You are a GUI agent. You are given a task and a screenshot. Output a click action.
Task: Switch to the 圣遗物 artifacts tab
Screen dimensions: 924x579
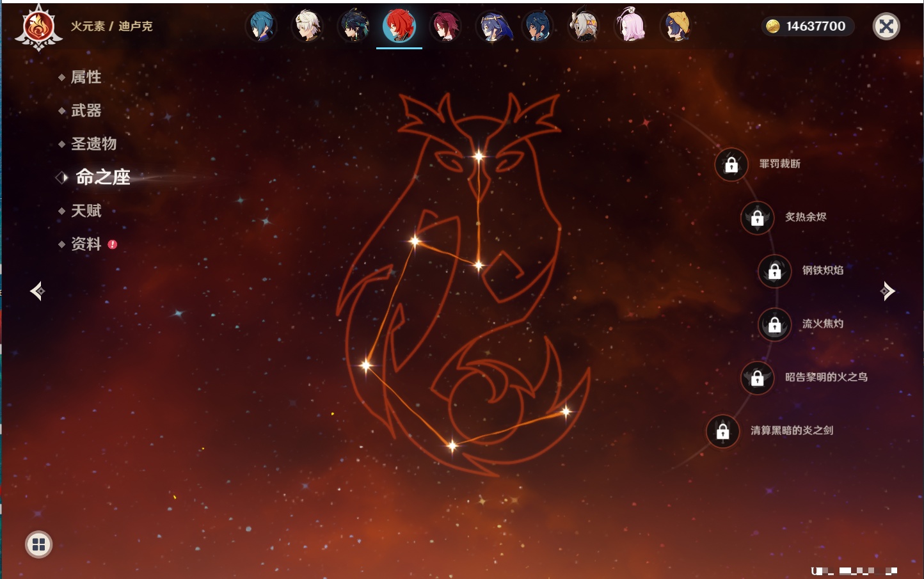(x=93, y=144)
